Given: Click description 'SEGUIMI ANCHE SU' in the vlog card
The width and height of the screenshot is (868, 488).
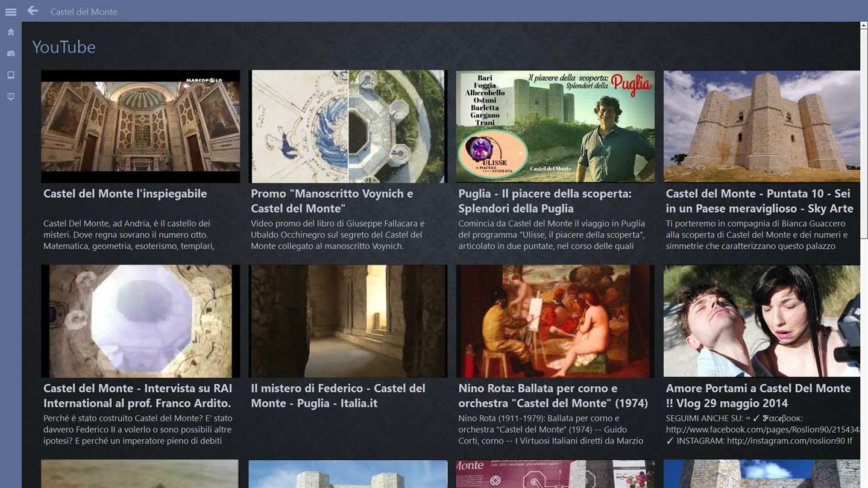Looking at the screenshot, I should click(762, 429).
